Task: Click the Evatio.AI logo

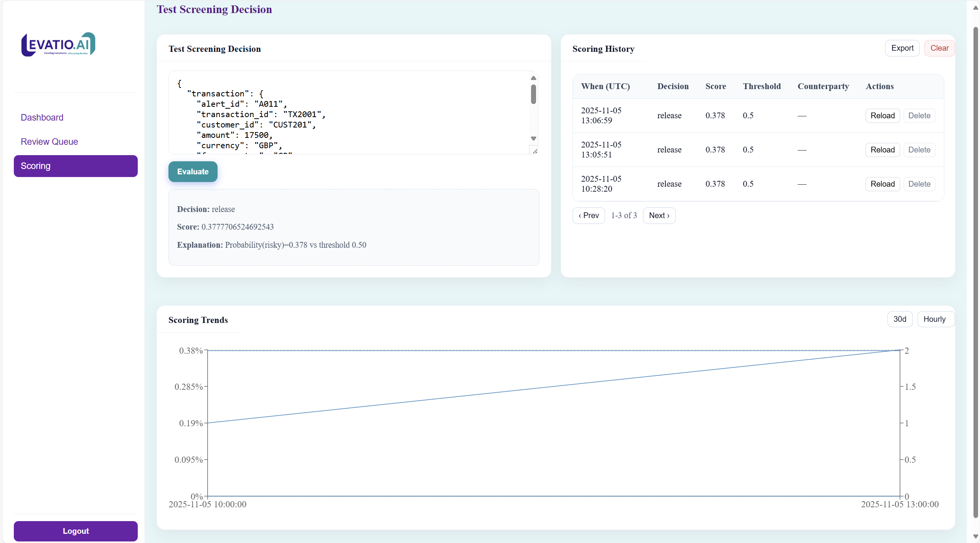Action: point(58,44)
